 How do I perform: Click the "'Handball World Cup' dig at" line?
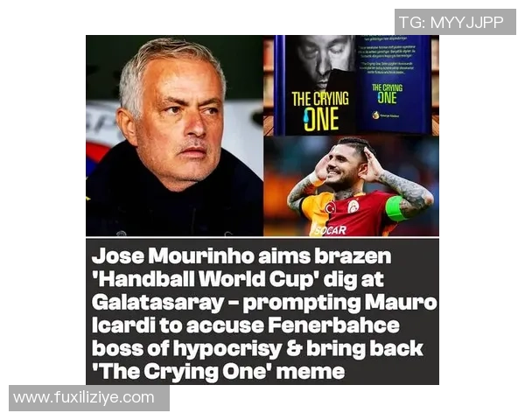coord(237,279)
